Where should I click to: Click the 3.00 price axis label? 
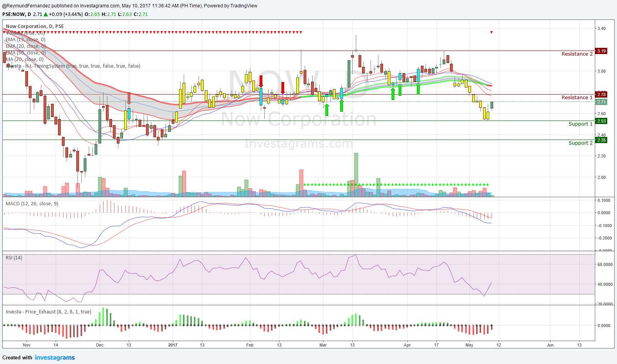[601, 71]
